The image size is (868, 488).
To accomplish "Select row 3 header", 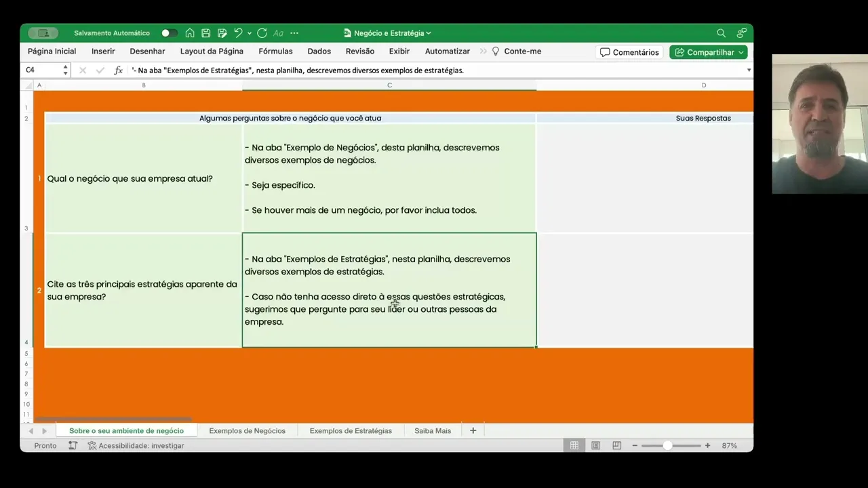I will point(26,178).
